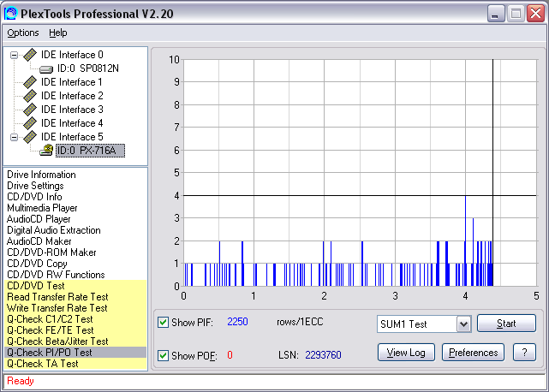Click the question mark help button

tap(524, 353)
